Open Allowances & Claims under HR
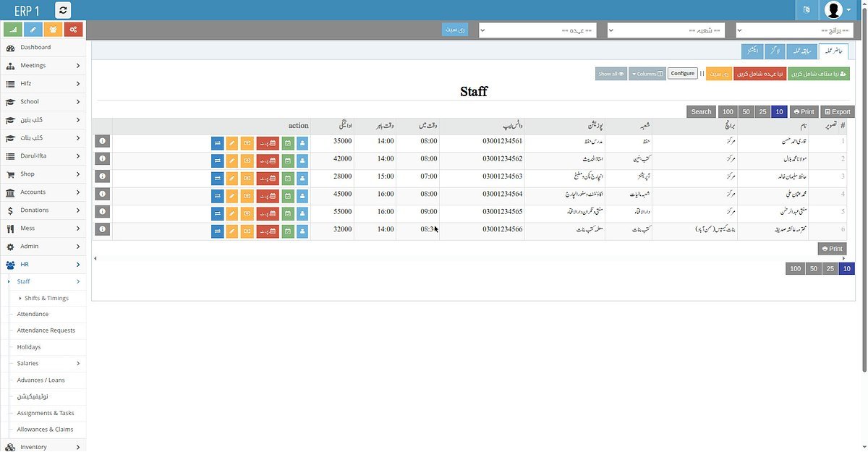Image resolution: width=868 pixels, height=452 pixels. (x=48, y=430)
